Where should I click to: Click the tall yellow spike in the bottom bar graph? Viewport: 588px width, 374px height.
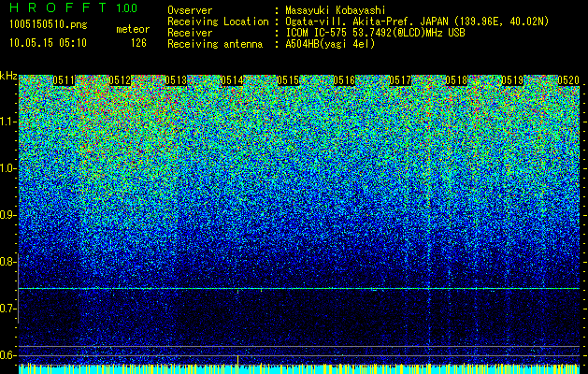(x=237, y=362)
